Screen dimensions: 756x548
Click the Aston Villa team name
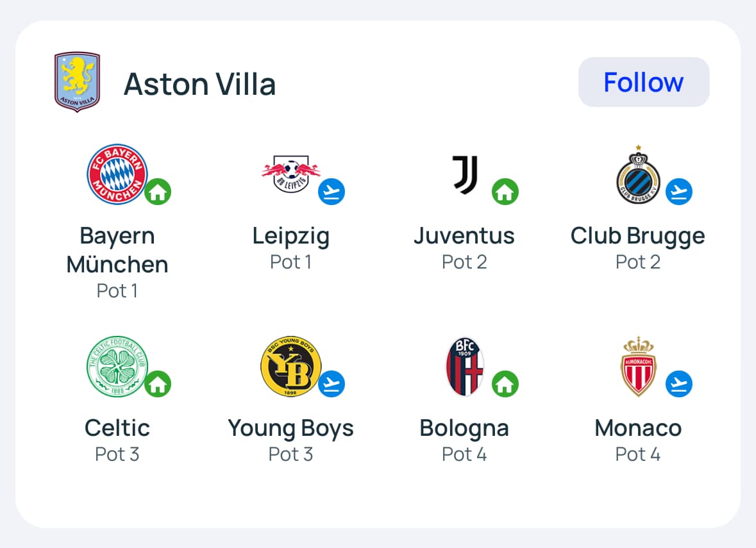point(199,84)
